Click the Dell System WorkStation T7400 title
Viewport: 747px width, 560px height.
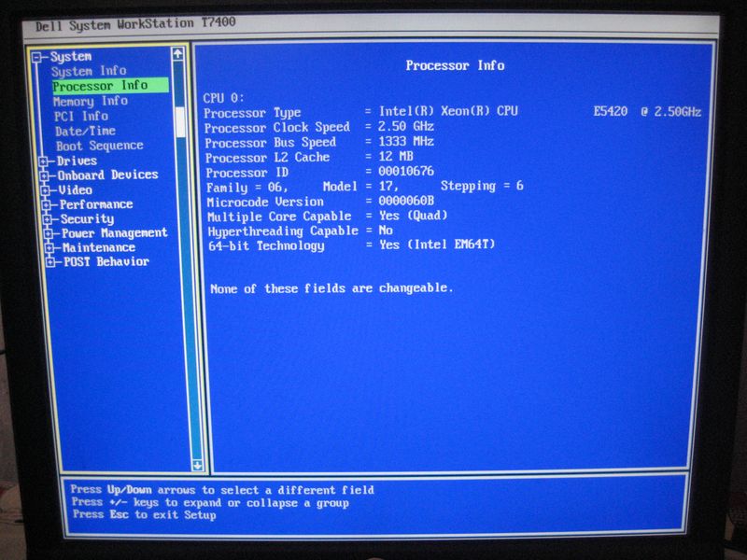pyautogui.click(x=135, y=24)
